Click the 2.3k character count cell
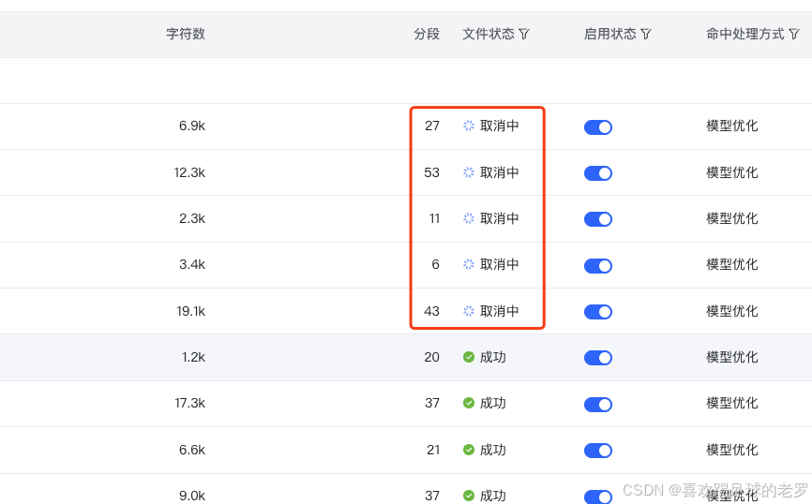This screenshot has height=504, width=812. click(192, 218)
